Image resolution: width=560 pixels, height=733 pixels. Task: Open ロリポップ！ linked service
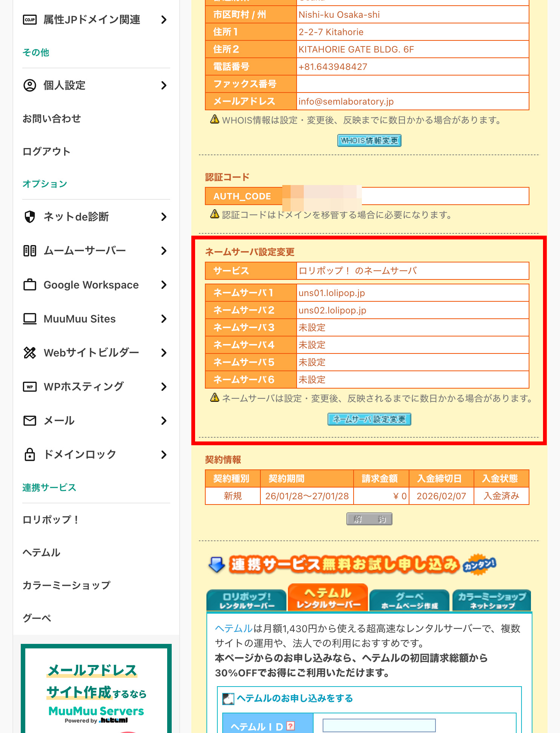(51, 520)
